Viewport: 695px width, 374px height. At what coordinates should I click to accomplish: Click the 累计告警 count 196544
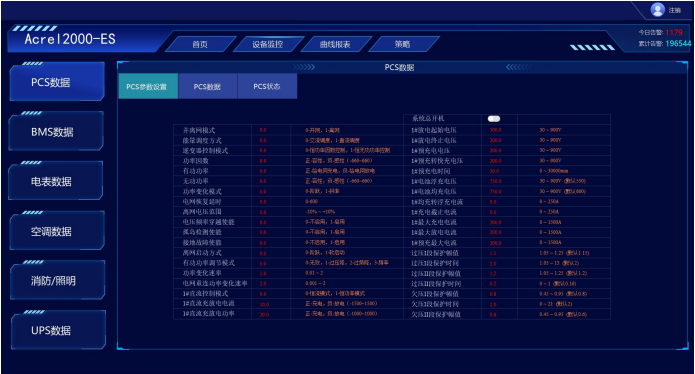point(678,43)
